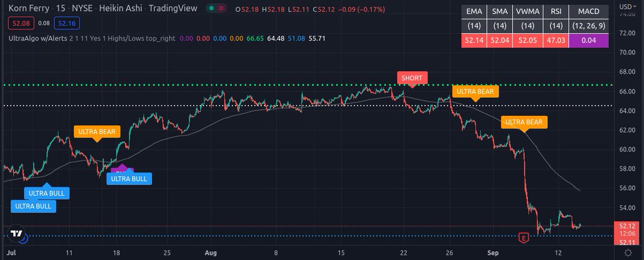Click the SMA value 52.04
The height and width of the screenshot is (260, 644).
pyautogui.click(x=499, y=40)
